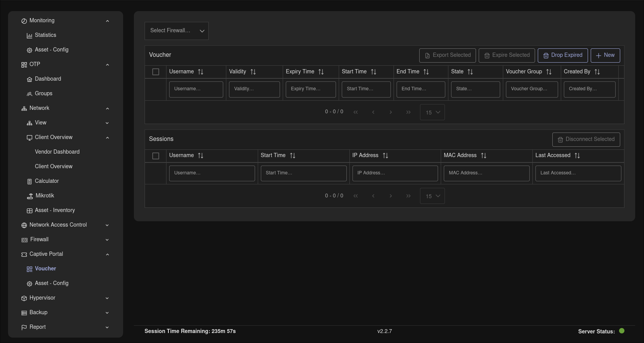Focus the MAC Address filter field

[487, 173]
